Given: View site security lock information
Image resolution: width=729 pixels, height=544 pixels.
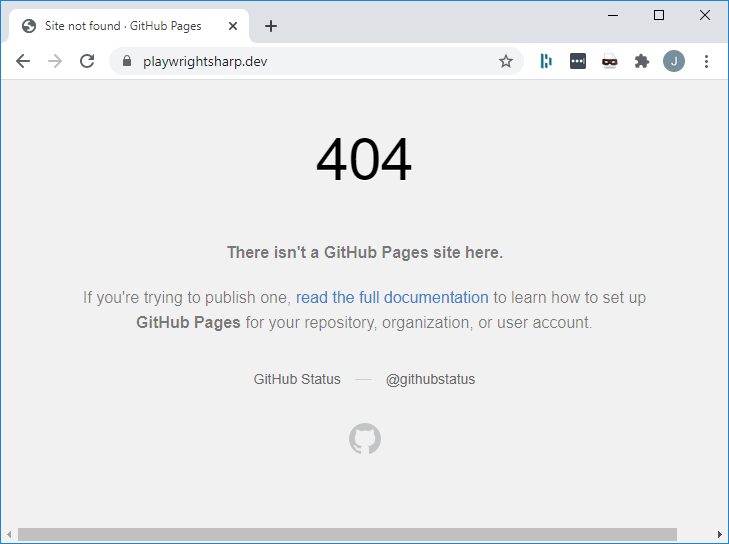Looking at the screenshot, I should pos(126,61).
